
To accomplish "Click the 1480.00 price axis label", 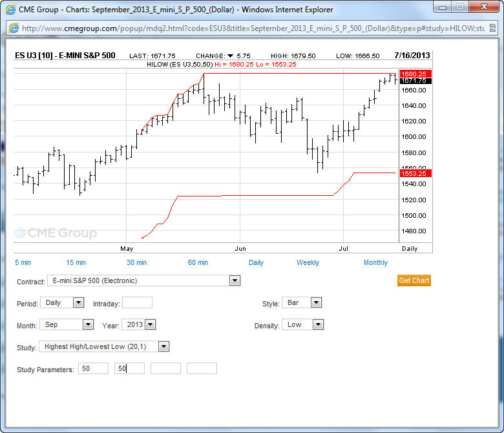I will tap(414, 231).
